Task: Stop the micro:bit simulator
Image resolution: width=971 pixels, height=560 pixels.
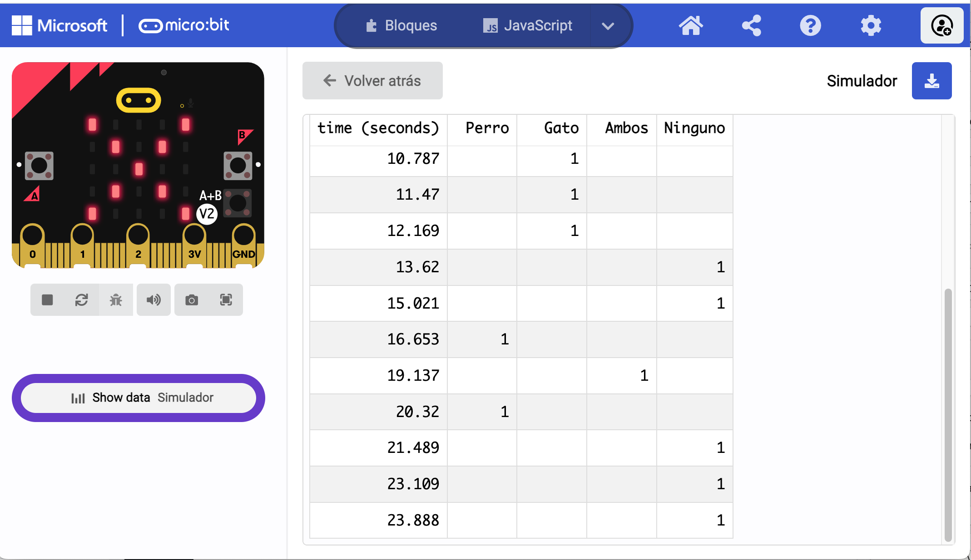Action: pyautogui.click(x=47, y=300)
